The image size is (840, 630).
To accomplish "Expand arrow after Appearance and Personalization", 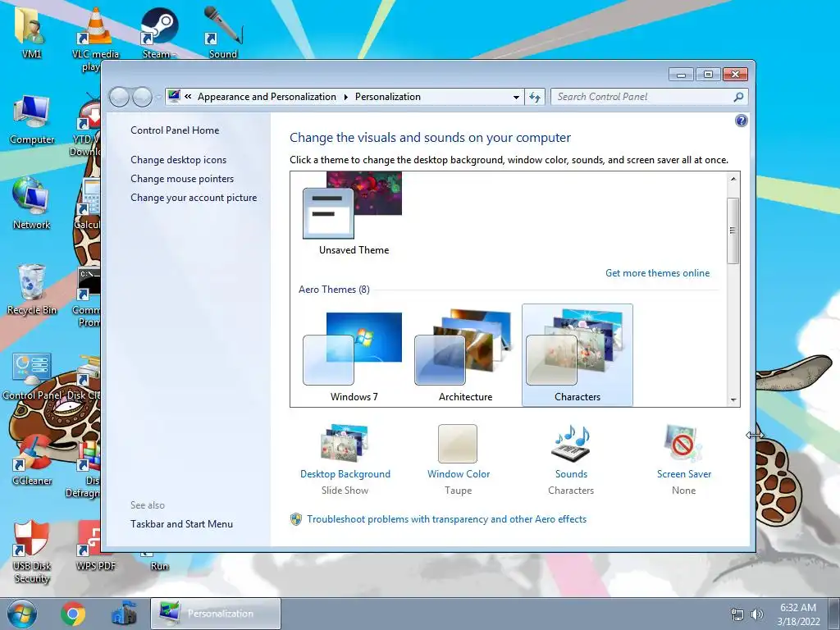I will click(345, 97).
